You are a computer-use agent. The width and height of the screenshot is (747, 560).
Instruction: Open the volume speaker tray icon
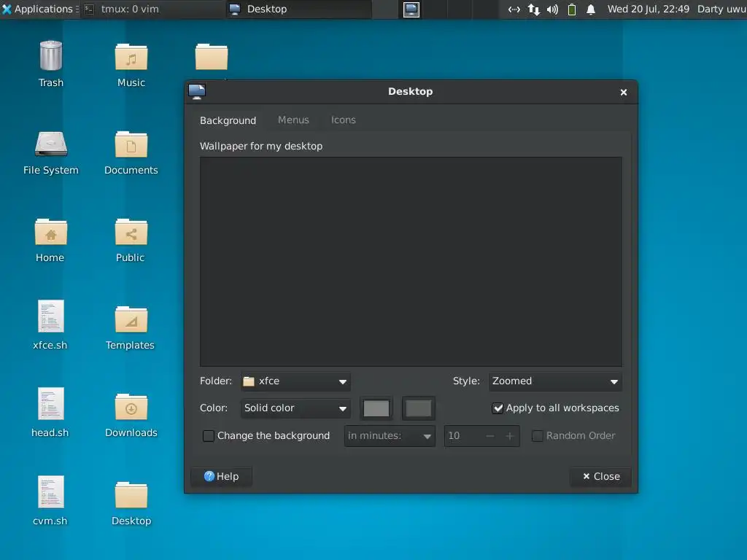[x=553, y=9]
